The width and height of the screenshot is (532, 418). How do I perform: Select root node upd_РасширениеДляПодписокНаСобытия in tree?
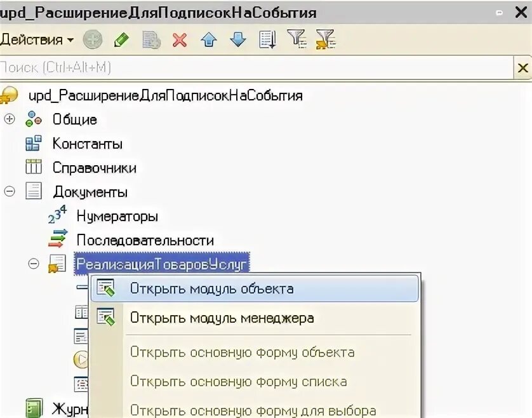pos(166,95)
